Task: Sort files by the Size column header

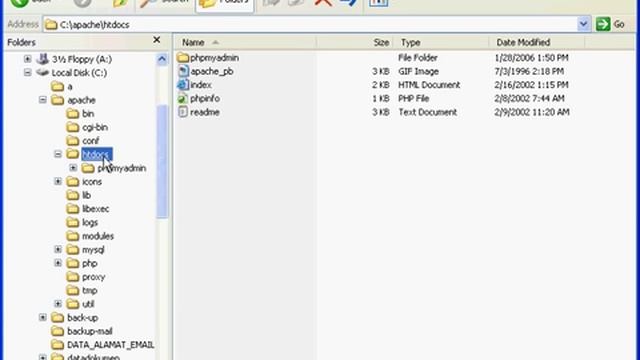Action: tap(354, 42)
